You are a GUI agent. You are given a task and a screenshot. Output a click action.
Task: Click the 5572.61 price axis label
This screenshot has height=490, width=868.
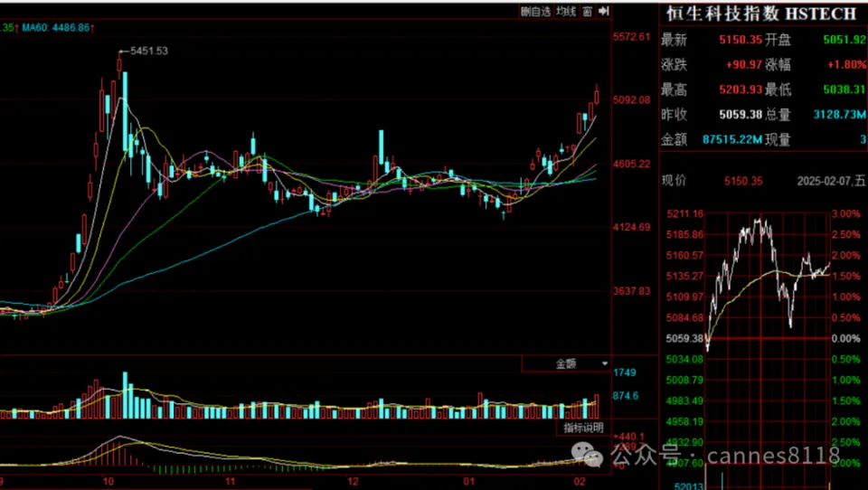pos(632,37)
